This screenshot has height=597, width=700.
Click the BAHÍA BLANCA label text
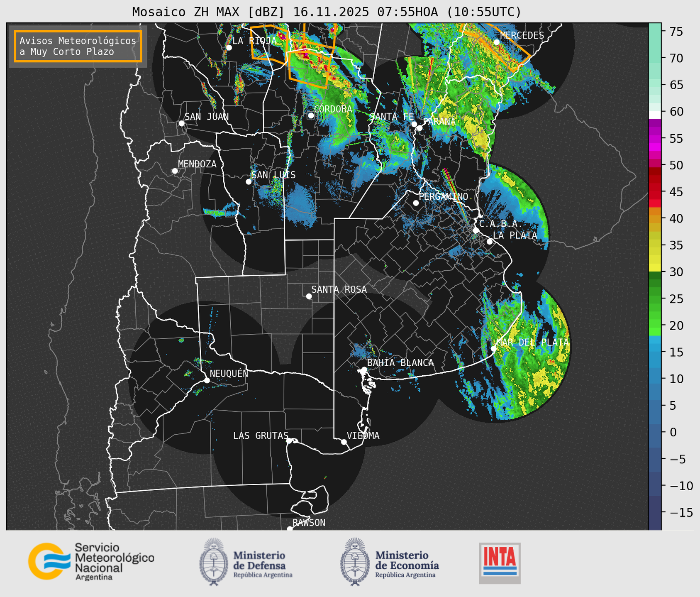[400, 363]
